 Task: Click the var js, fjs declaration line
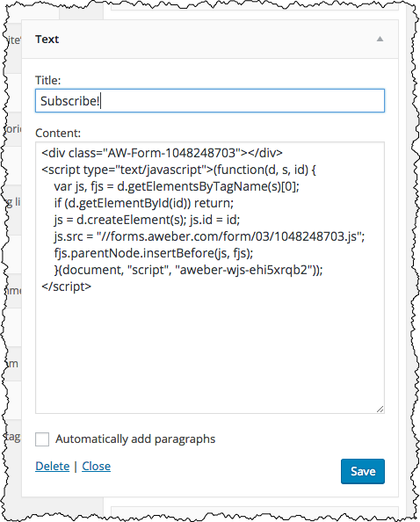click(177, 186)
